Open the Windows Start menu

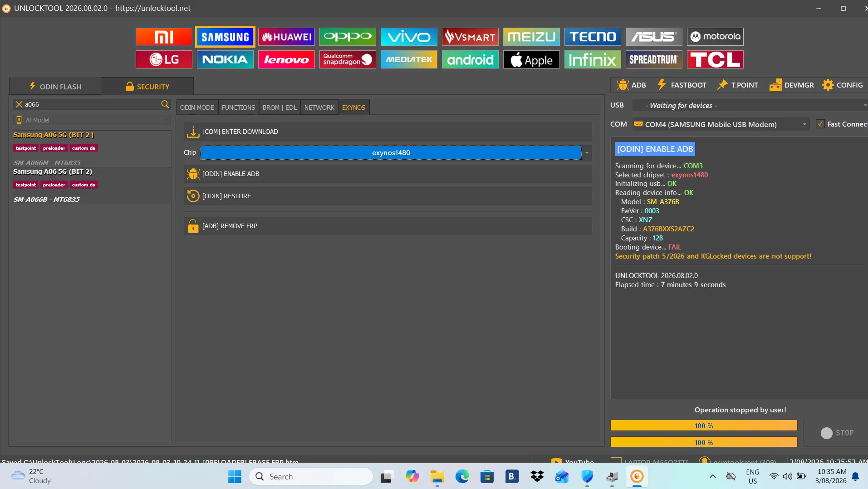tap(235, 477)
